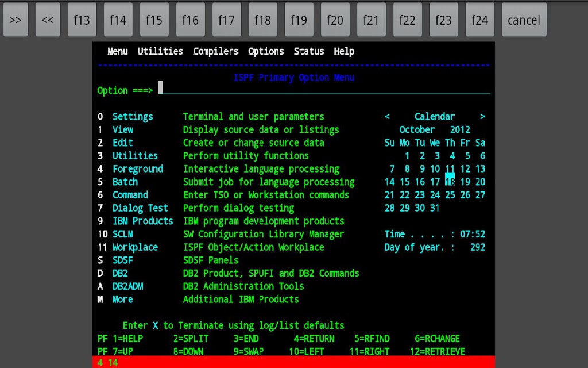Screen dimensions: 588x368
Task: Select the SDSF panels option
Action: click(x=122, y=260)
